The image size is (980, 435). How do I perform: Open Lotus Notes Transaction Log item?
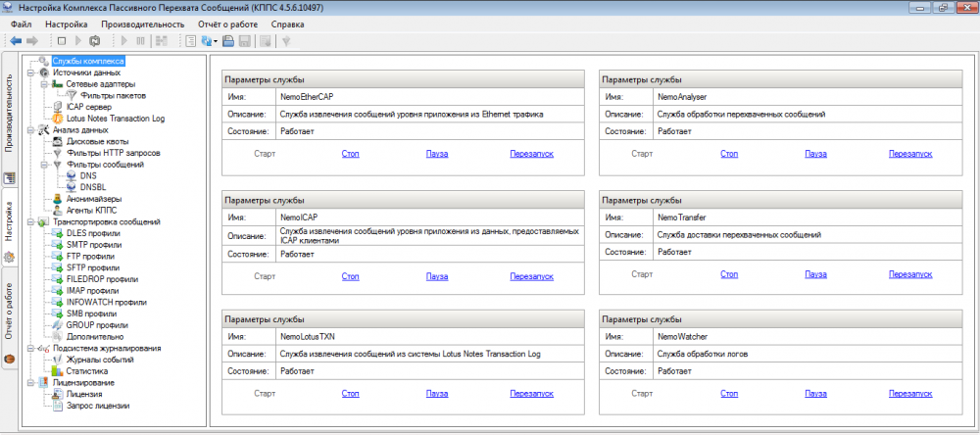pos(116,119)
